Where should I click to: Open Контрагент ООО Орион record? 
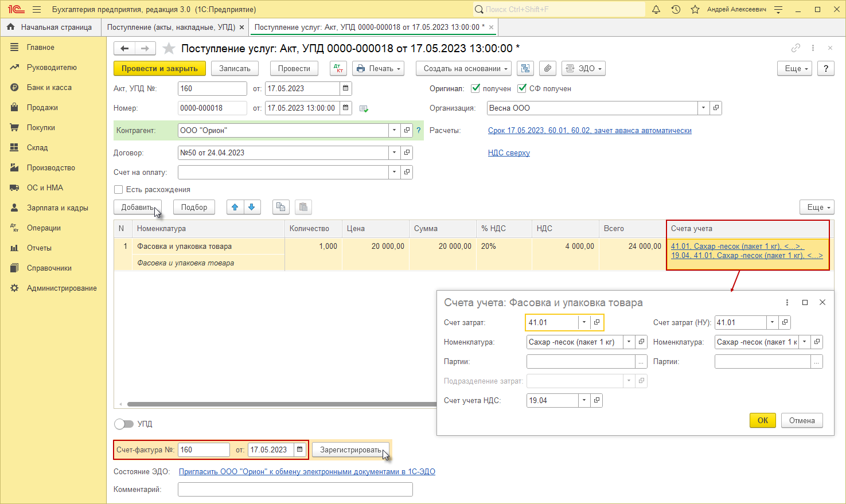click(x=407, y=130)
